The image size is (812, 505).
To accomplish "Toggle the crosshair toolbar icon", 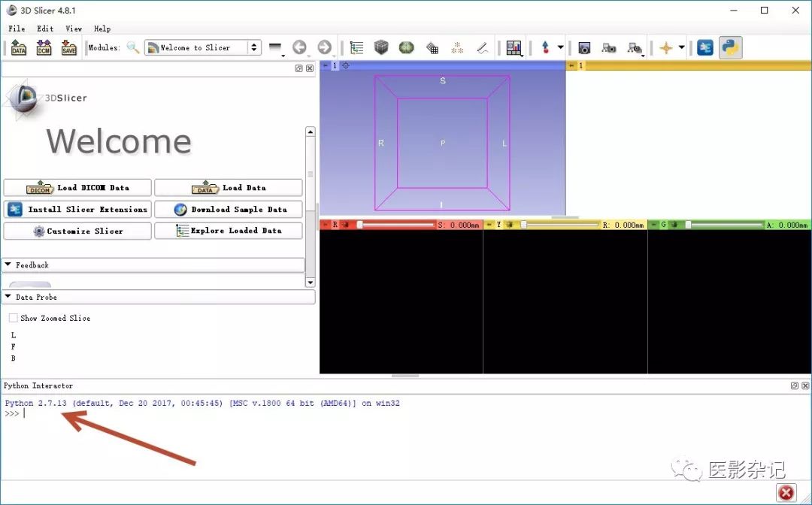I will (x=666, y=48).
